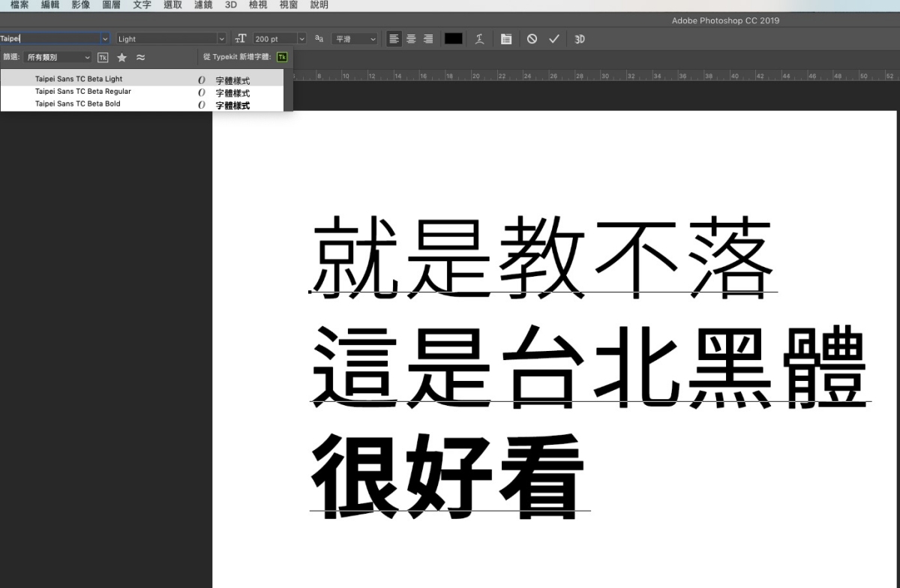Open the 文字 menu

(142, 5)
